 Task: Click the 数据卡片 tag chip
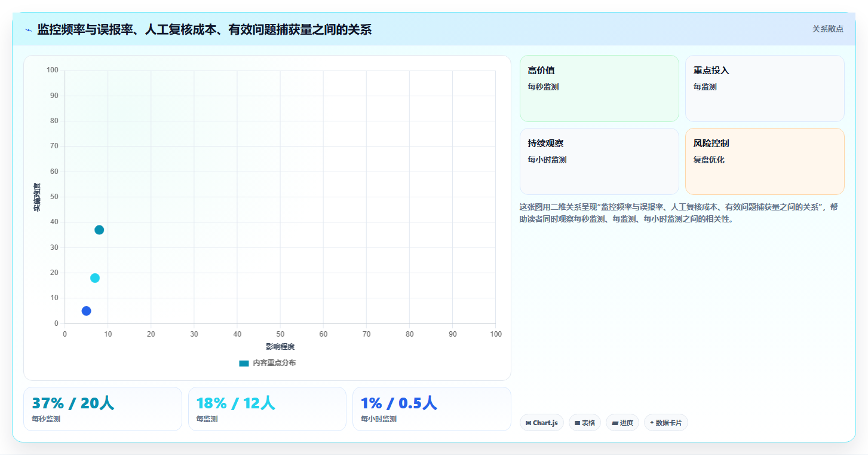click(x=666, y=423)
